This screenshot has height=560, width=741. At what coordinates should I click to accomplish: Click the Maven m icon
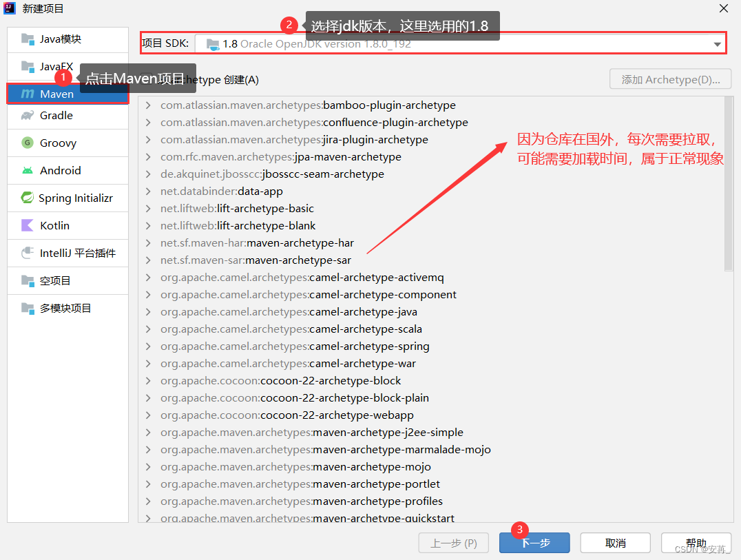click(x=28, y=94)
